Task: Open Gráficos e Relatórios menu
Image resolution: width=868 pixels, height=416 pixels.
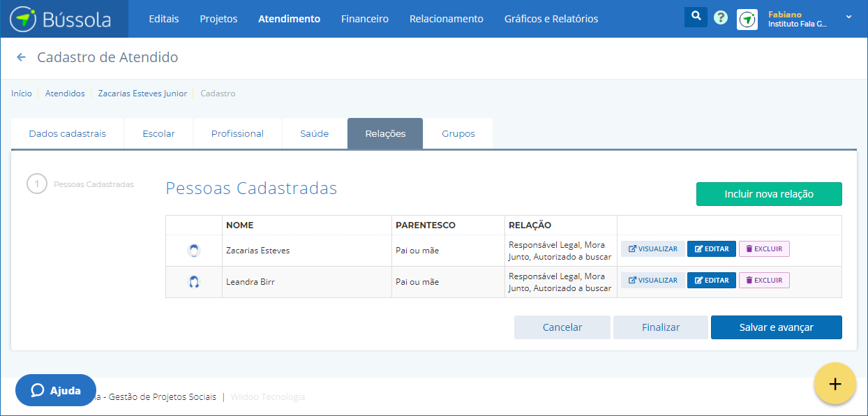Action: pyautogui.click(x=551, y=19)
